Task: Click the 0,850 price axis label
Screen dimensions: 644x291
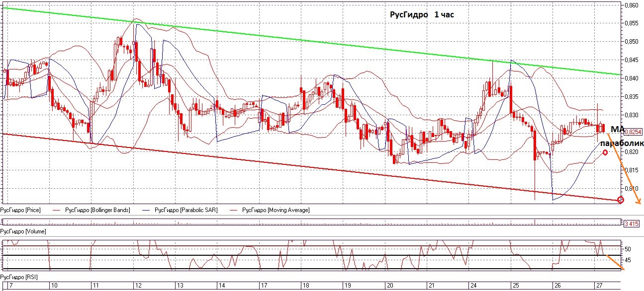Action: coord(632,42)
